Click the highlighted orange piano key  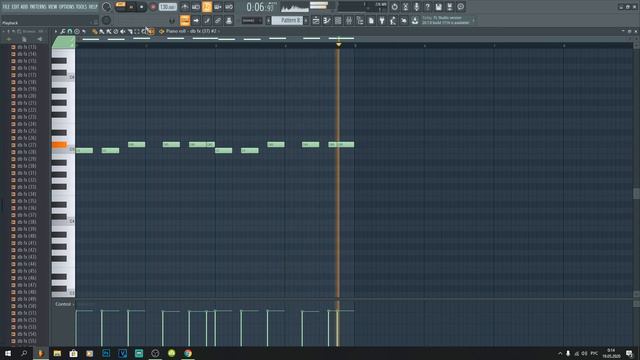59,144
